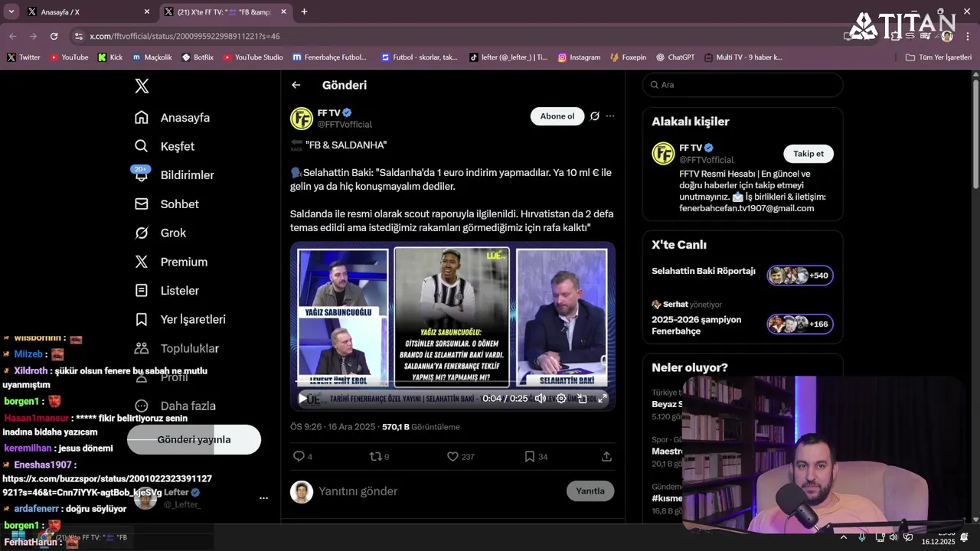The width and height of the screenshot is (980, 551).
Task: Click the Ara search field
Action: 743,85
